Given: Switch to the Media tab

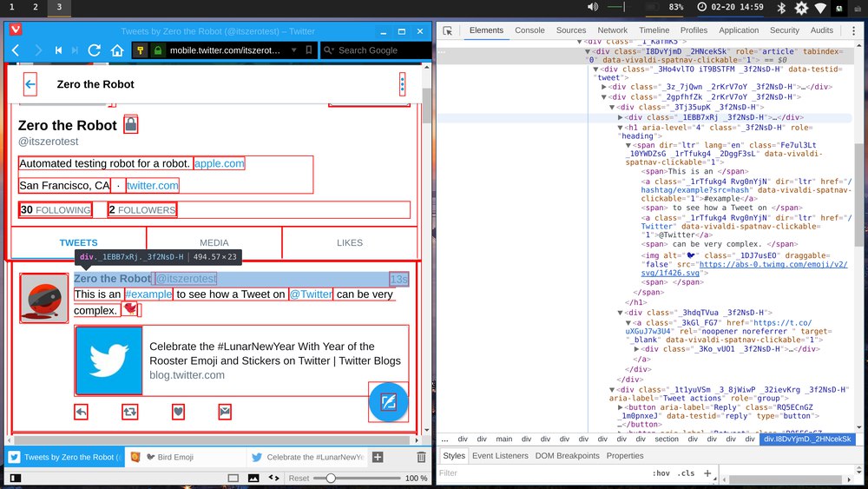Looking at the screenshot, I should click(214, 242).
